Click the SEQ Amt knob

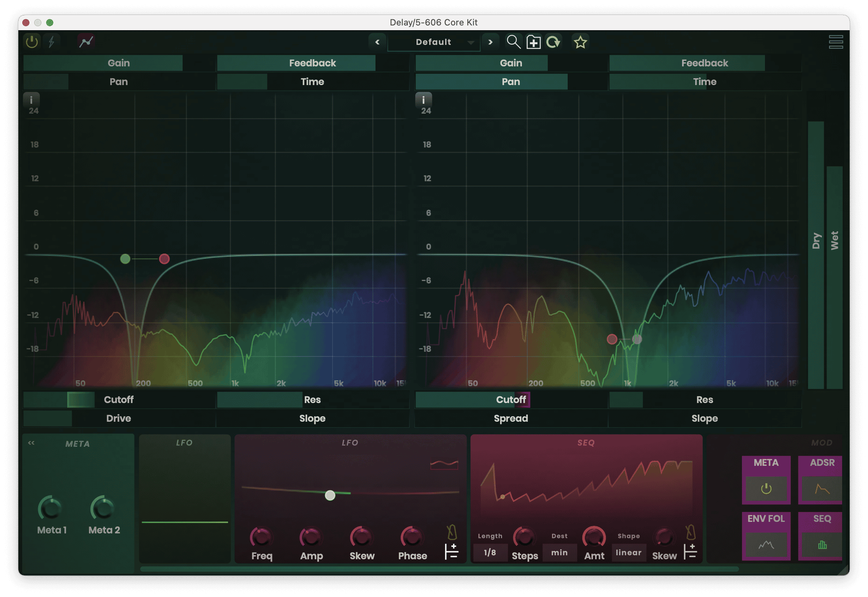(594, 537)
